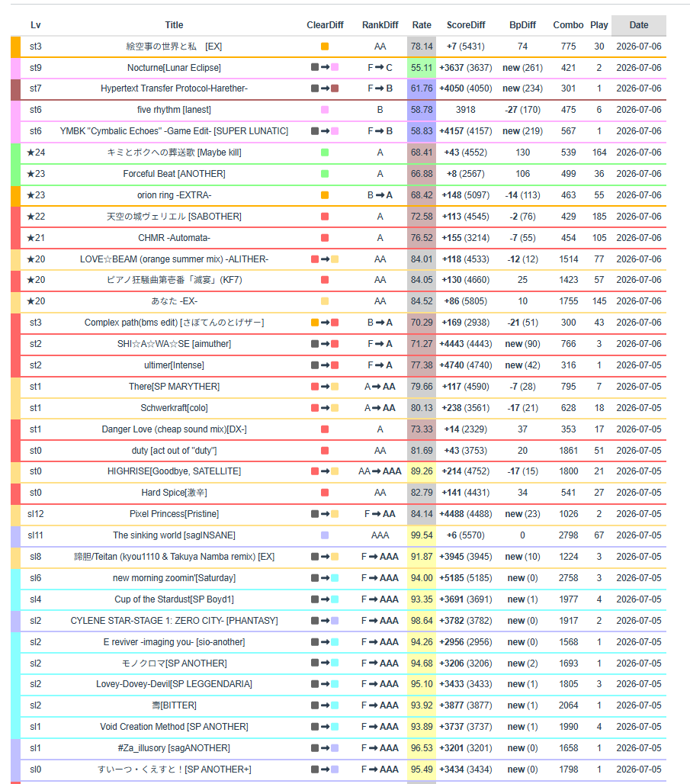Click play count 164

599,153
